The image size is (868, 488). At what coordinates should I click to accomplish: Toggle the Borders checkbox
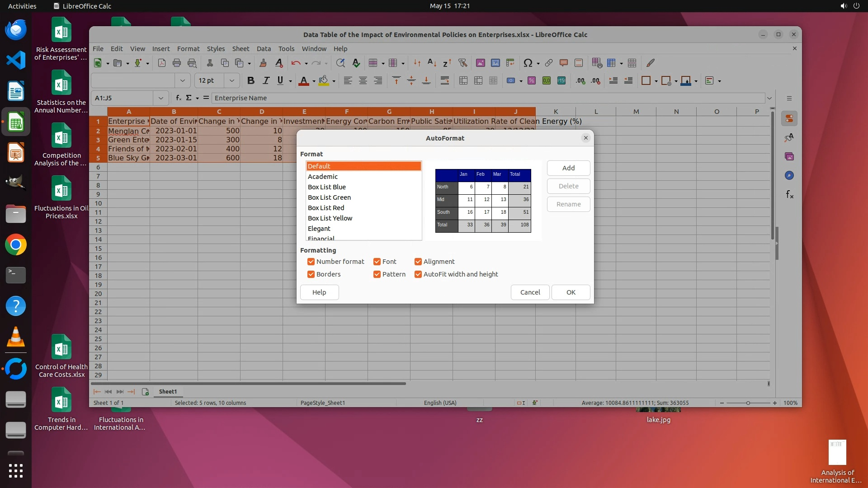tap(311, 274)
